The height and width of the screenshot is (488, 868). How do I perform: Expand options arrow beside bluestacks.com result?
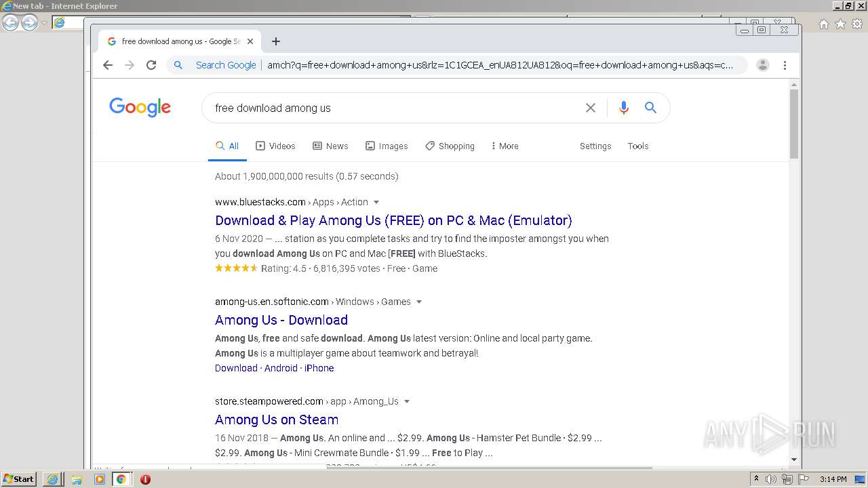click(x=376, y=202)
